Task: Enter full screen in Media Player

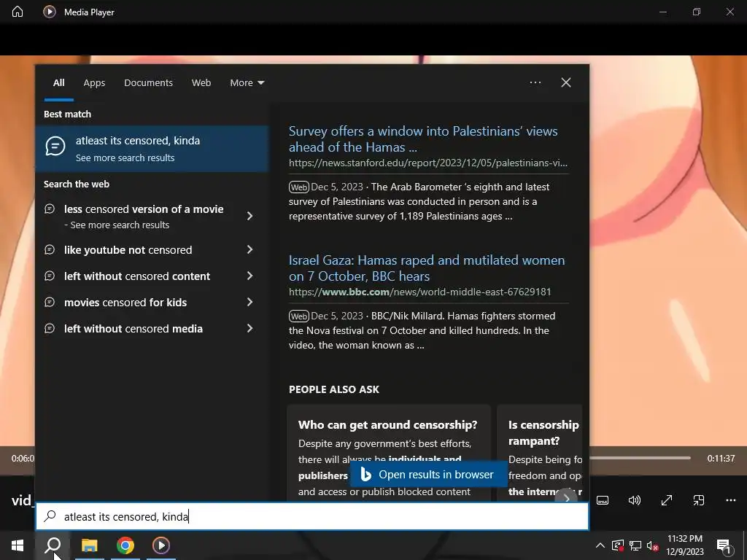Action: (x=667, y=500)
